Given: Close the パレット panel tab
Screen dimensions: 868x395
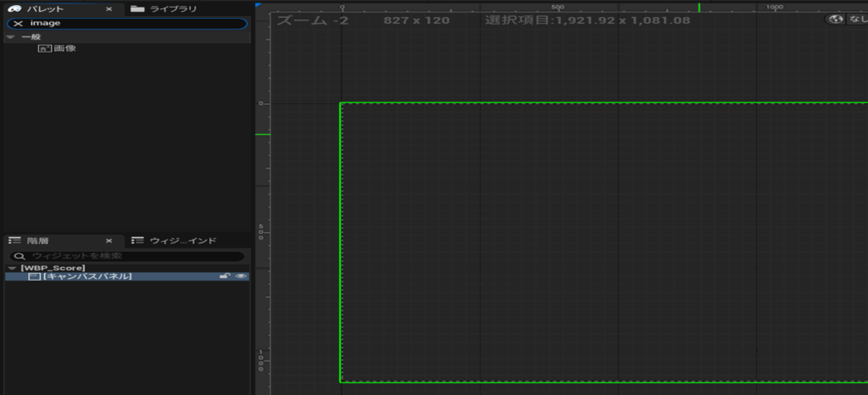Looking at the screenshot, I should point(108,8).
